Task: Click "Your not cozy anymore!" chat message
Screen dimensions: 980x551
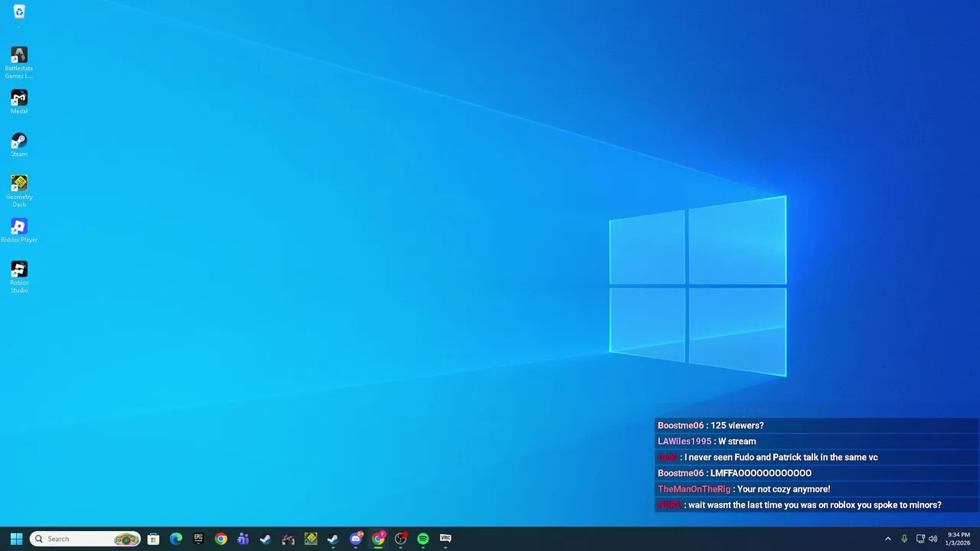Action: click(x=784, y=489)
